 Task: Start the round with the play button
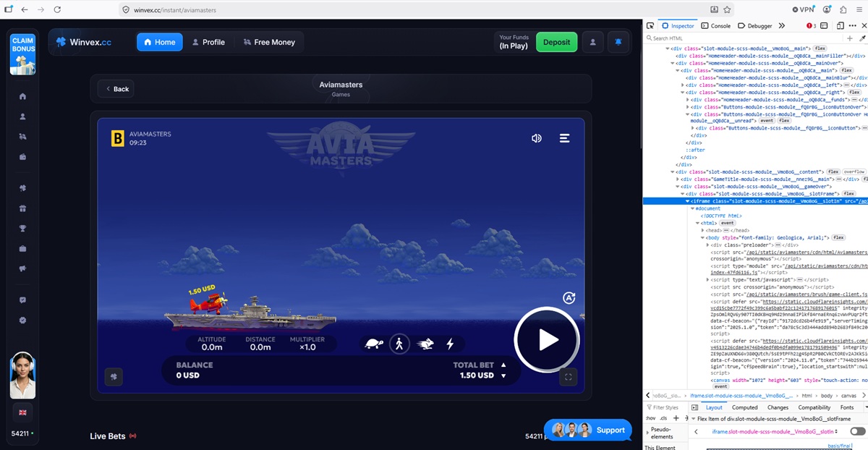tap(547, 340)
